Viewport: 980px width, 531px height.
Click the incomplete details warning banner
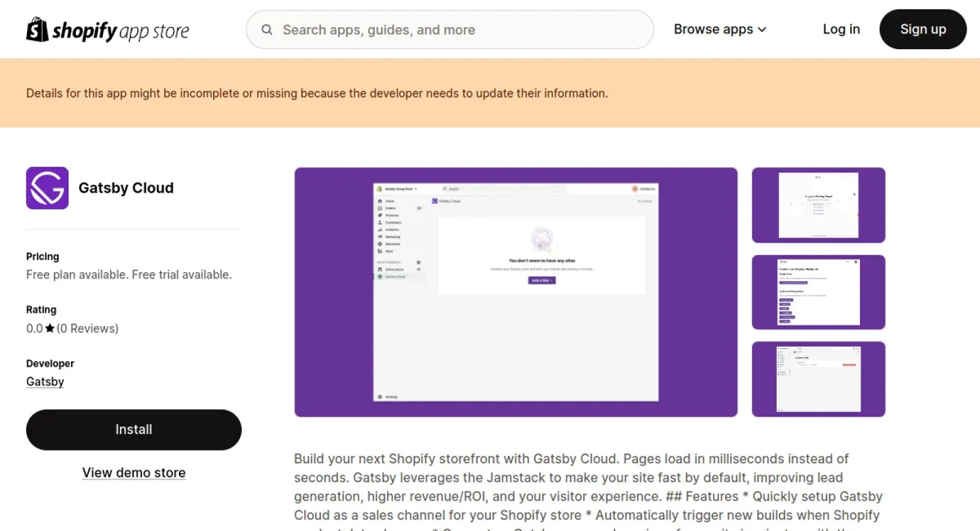[x=317, y=93]
